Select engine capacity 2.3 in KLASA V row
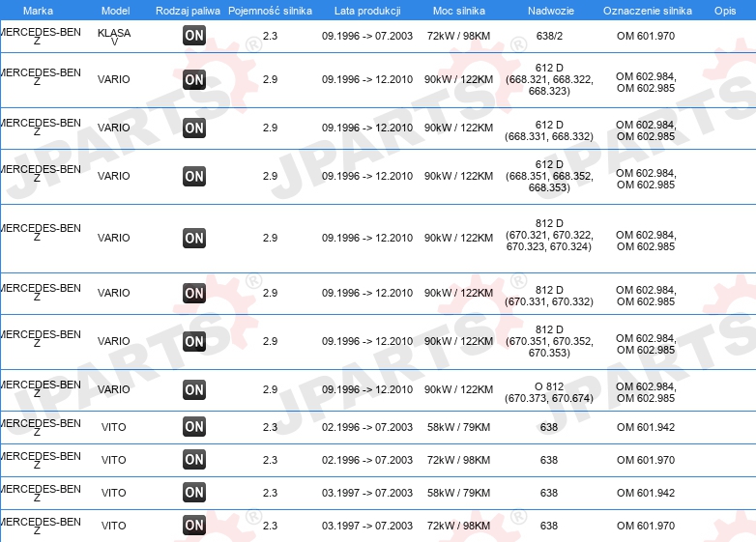This screenshot has width=756, height=542. (270, 36)
